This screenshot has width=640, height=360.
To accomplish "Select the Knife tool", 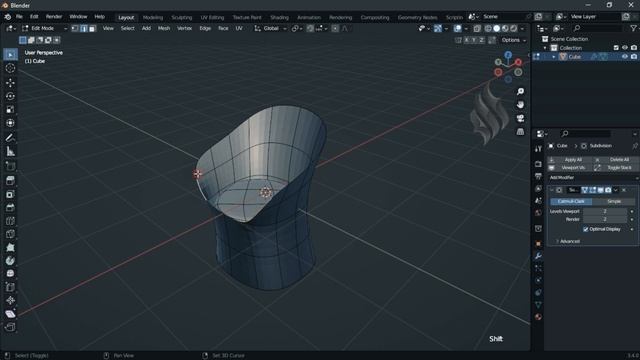I will tap(11, 234).
